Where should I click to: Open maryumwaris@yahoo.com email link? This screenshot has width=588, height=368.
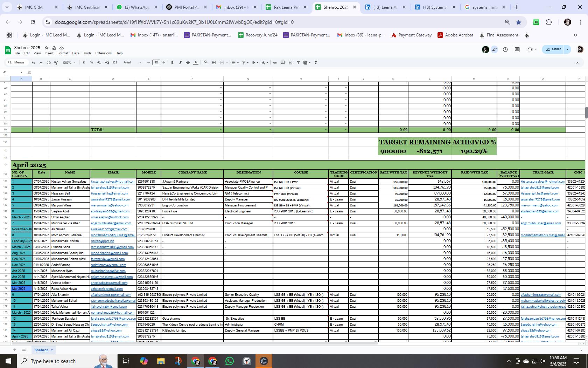click(110, 205)
